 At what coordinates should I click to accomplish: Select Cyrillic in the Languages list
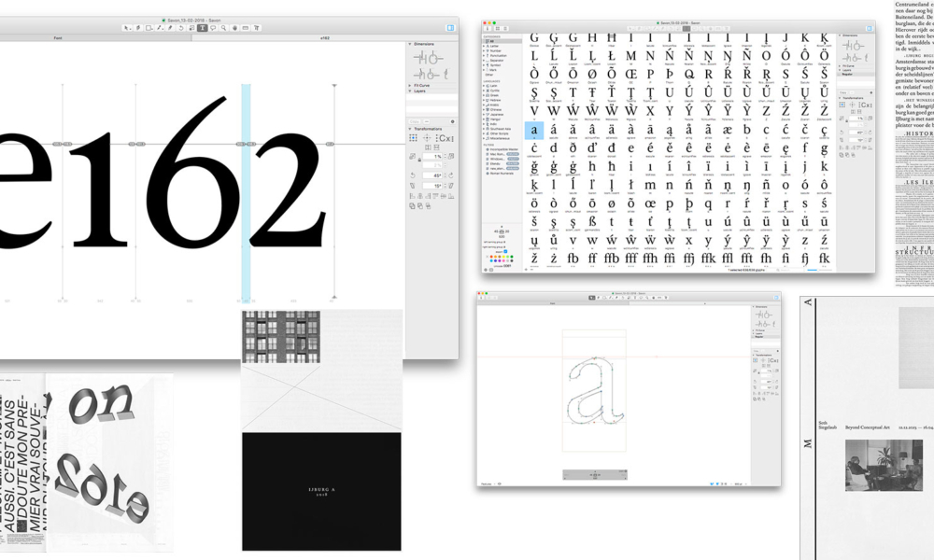pyautogui.click(x=496, y=91)
